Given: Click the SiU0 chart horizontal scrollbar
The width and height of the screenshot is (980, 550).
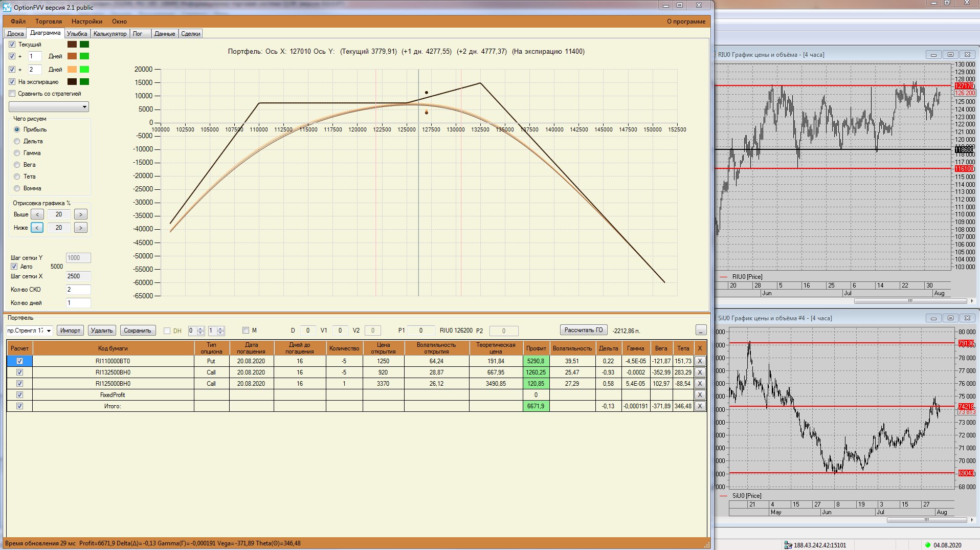Looking at the screenshot, I should 926,520.
